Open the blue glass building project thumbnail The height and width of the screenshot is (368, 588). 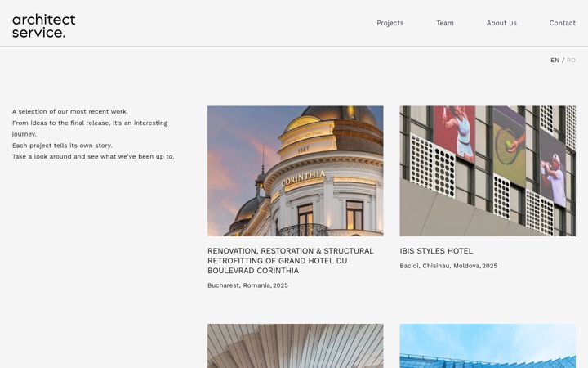(488, 346)
